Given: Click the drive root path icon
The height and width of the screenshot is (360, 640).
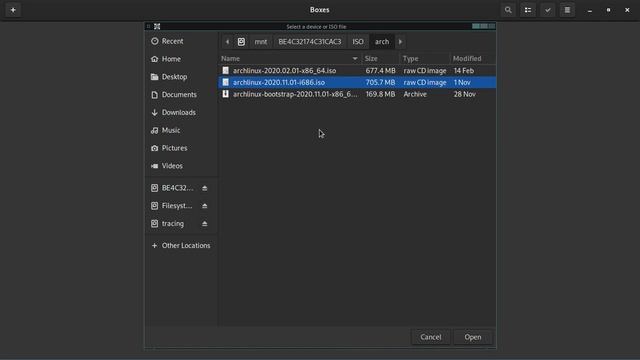Looking at the screenshot, I should (241, 42).
